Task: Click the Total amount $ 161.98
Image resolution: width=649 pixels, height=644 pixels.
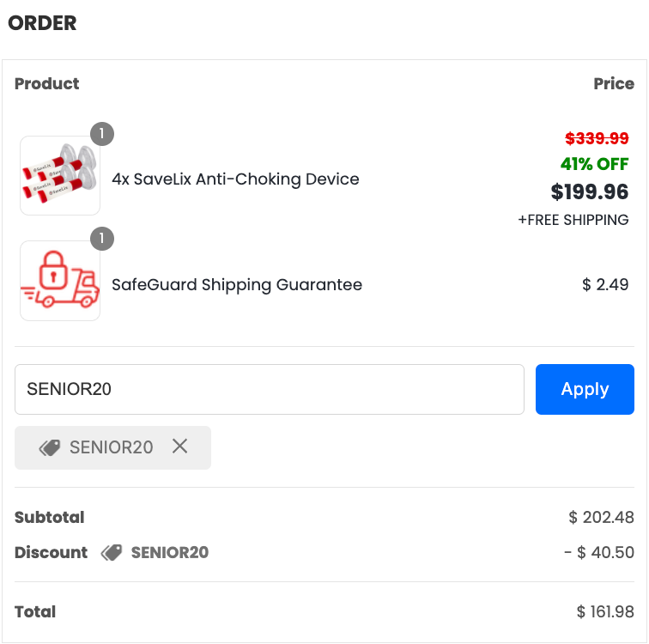Action: 605,612
